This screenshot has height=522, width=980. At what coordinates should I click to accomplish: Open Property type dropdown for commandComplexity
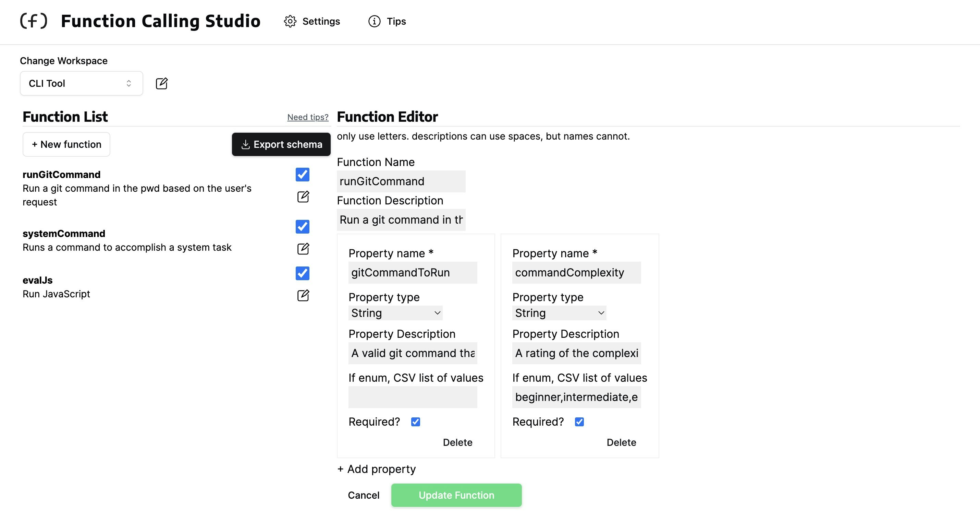coord(559,313)
